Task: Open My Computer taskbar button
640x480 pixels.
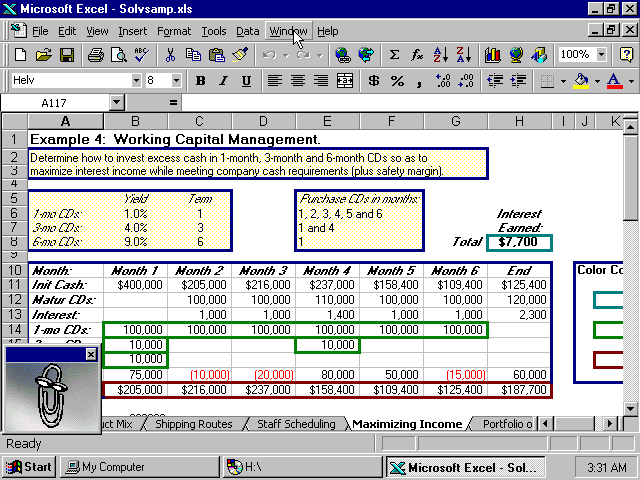Action: [x=110, y=467]
